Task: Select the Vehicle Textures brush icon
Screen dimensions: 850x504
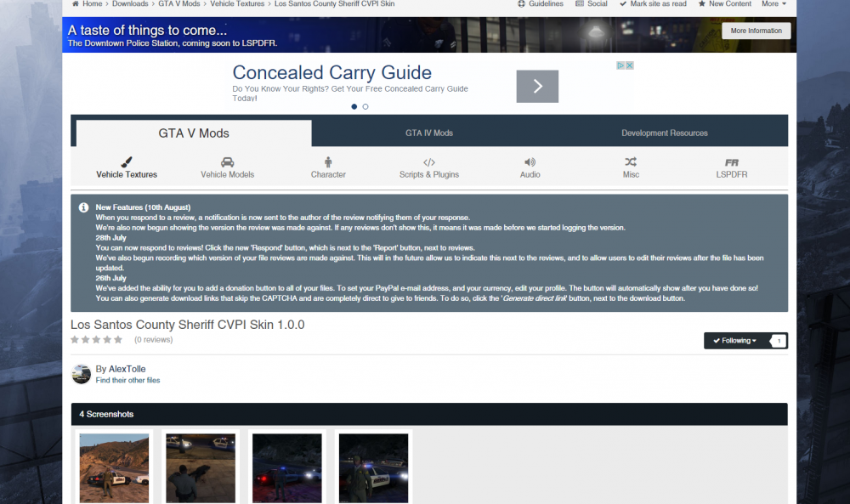Action: 126,161
